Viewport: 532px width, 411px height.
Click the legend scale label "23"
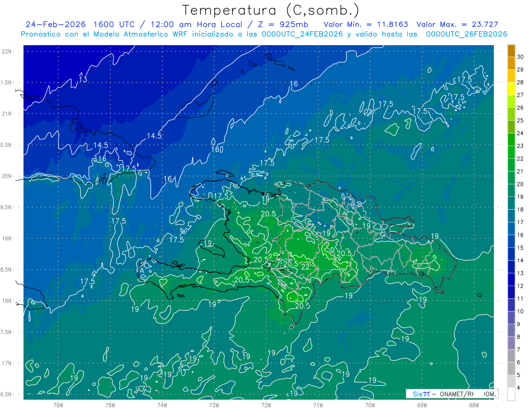click(520, 146)
